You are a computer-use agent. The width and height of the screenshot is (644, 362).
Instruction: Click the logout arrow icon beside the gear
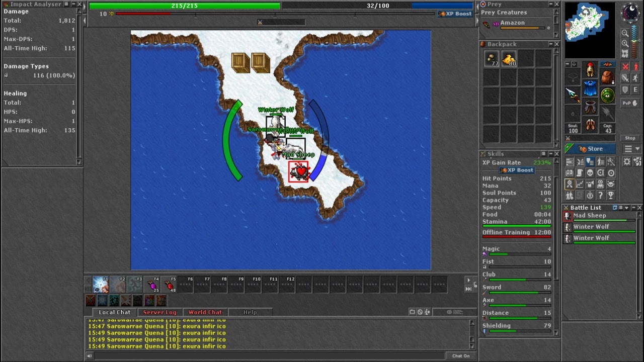pos(636,161)
